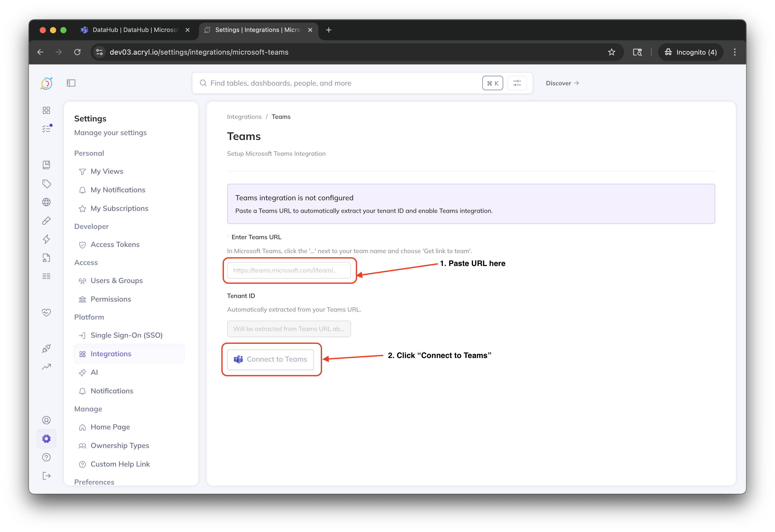Bookmark page with the star icon

pyautogui.click(x=611, y=52)
